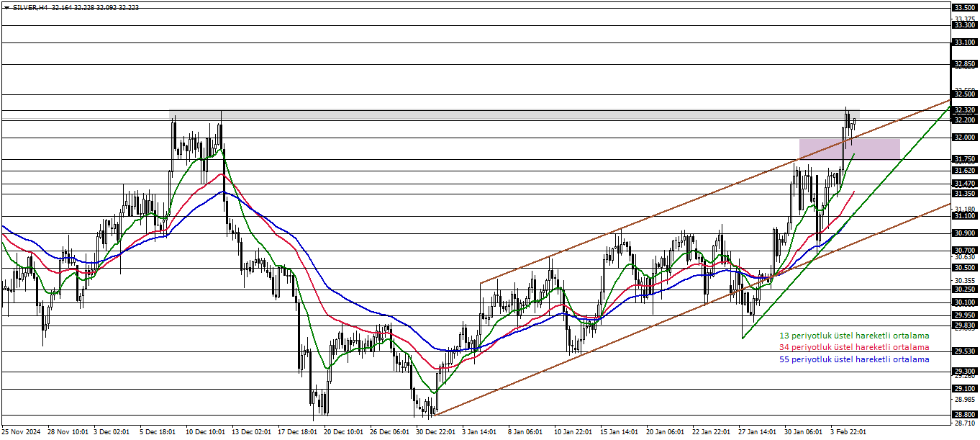Click the 31.470 price label
The height and width of the screenshot is (440, 980).
tap(964, 184)
